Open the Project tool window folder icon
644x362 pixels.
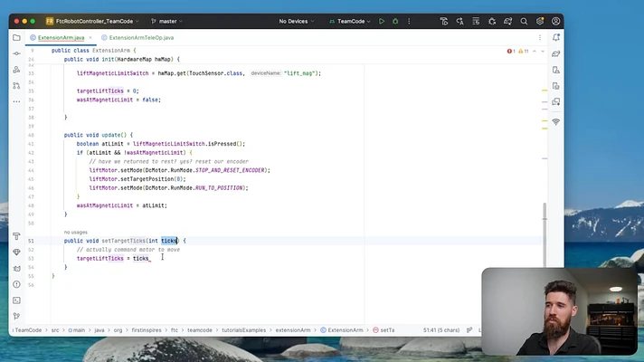point(16,38)
